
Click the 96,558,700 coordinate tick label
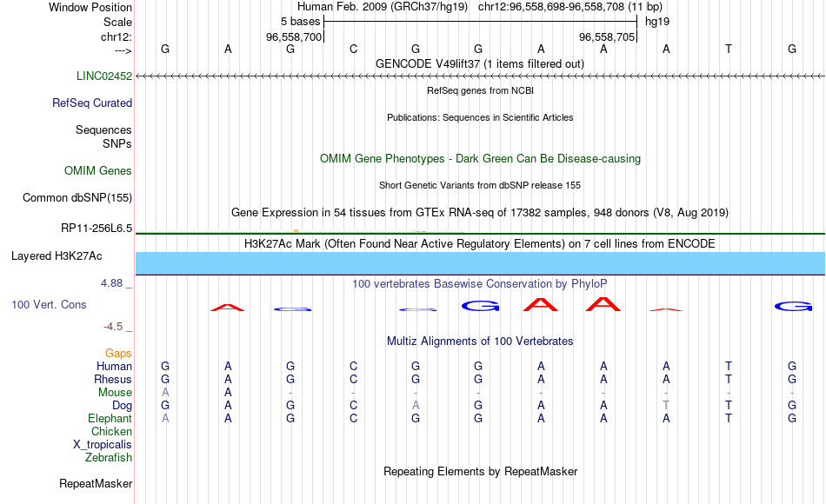pos(293,36)
